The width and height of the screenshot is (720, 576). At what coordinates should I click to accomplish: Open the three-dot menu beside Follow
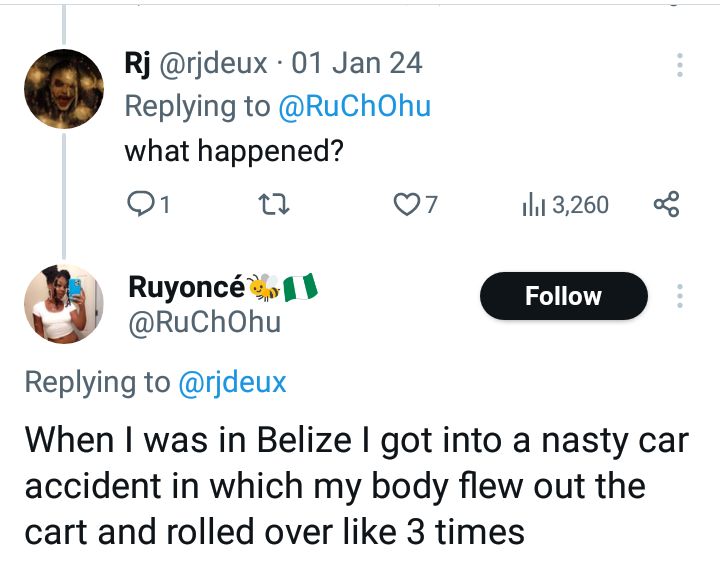tap(680, 296)
